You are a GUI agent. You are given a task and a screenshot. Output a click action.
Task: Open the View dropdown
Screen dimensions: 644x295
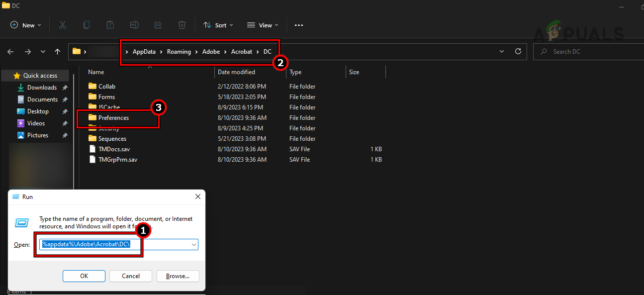pos(262,25)
